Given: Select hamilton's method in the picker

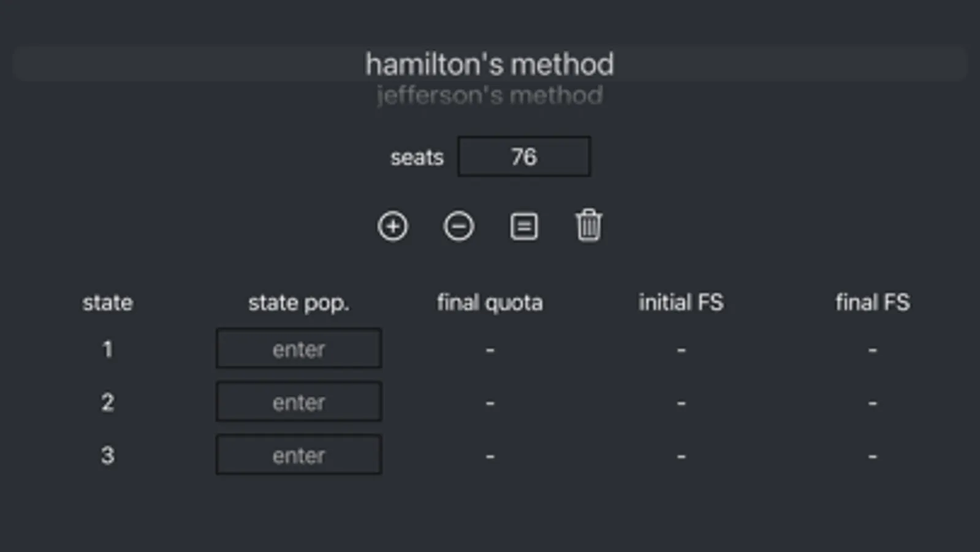Looking at the screenshot, I should (x=489, y=64).
